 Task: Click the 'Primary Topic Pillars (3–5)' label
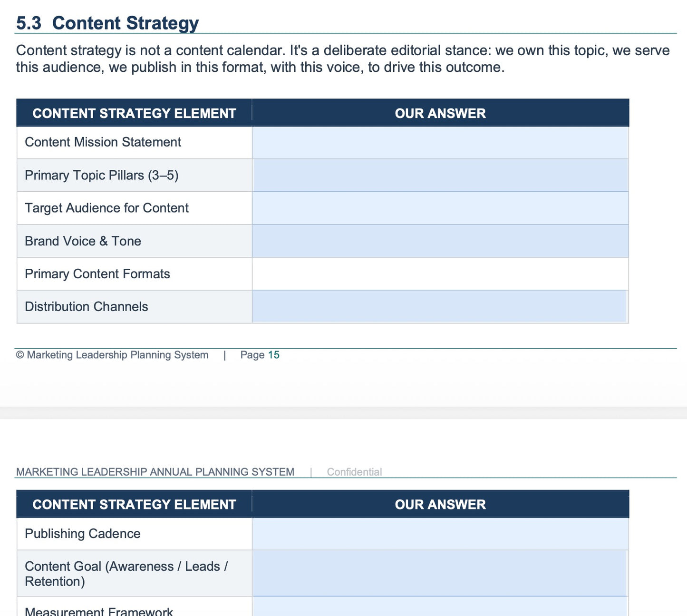102,175
